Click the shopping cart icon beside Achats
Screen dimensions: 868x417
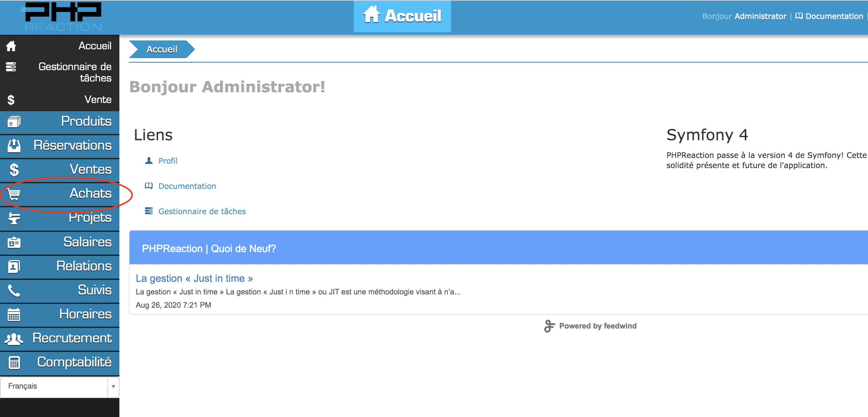point(14,194)
